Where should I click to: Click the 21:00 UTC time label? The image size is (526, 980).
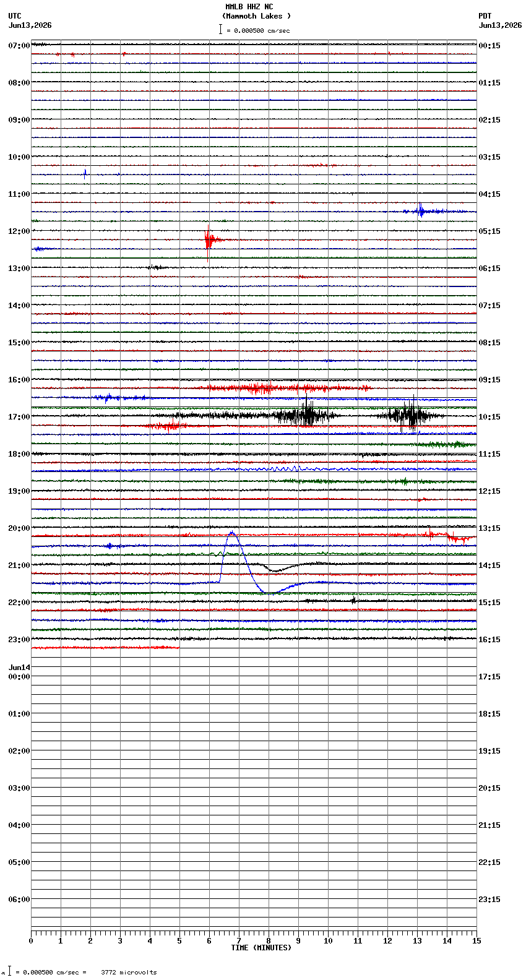click(19, 565)
